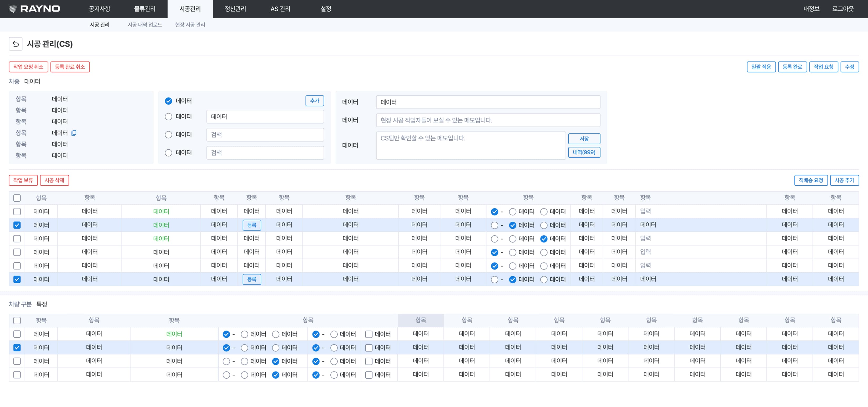Open the 내역(999) history
This screenshot has height=407, width=868.
click(x=584, y=152)
